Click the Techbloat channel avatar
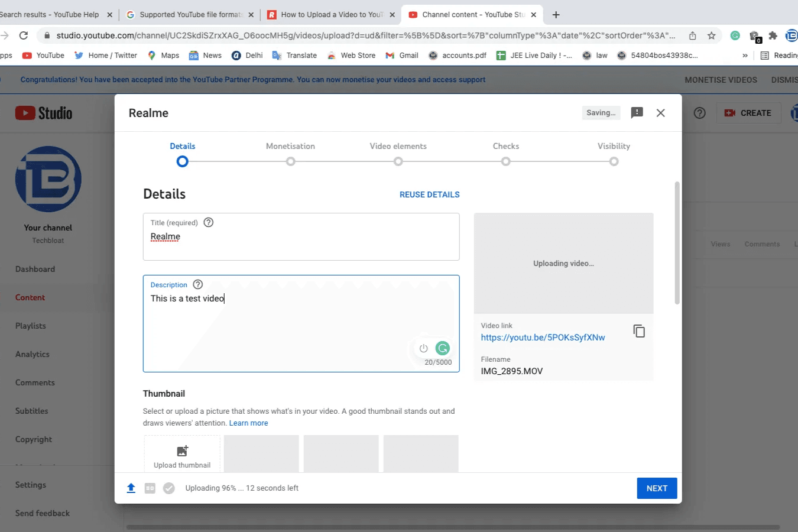Screen dimensions: 798x532 tap(48, 179)
